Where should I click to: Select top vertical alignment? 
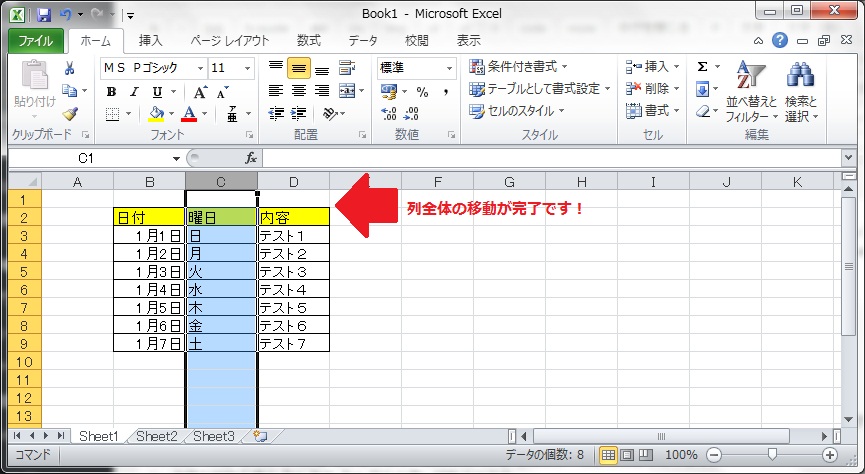[276, 68]
